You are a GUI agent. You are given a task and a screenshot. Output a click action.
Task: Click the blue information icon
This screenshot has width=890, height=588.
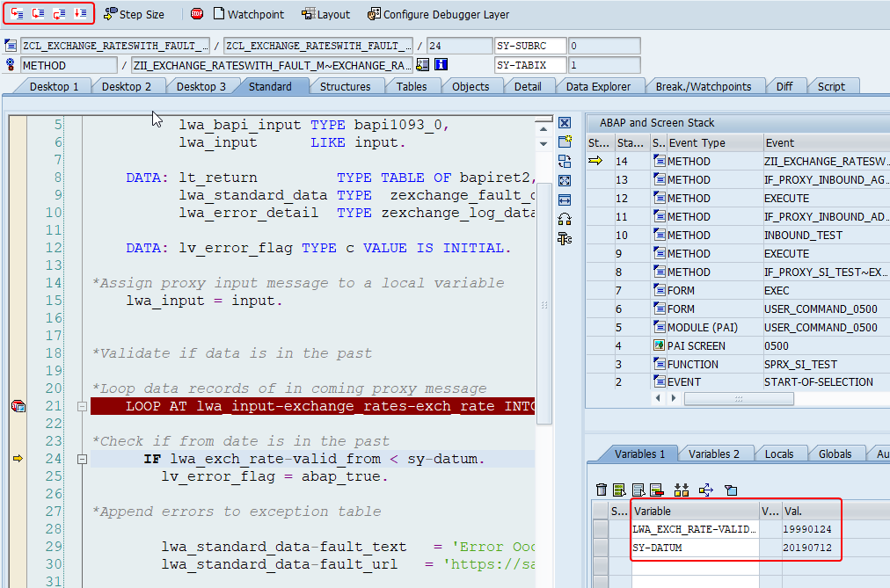point(441,65)
